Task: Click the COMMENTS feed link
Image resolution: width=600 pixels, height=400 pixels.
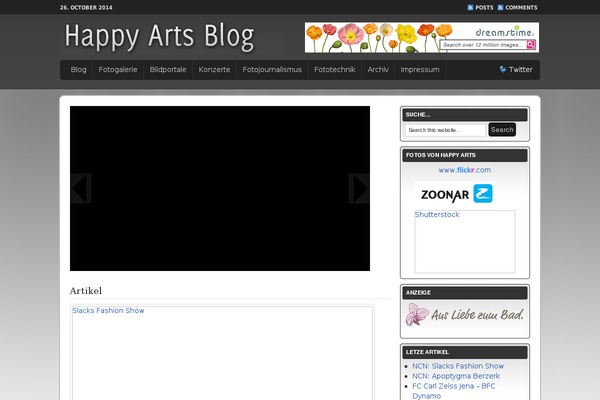Action: coord(521,7)
